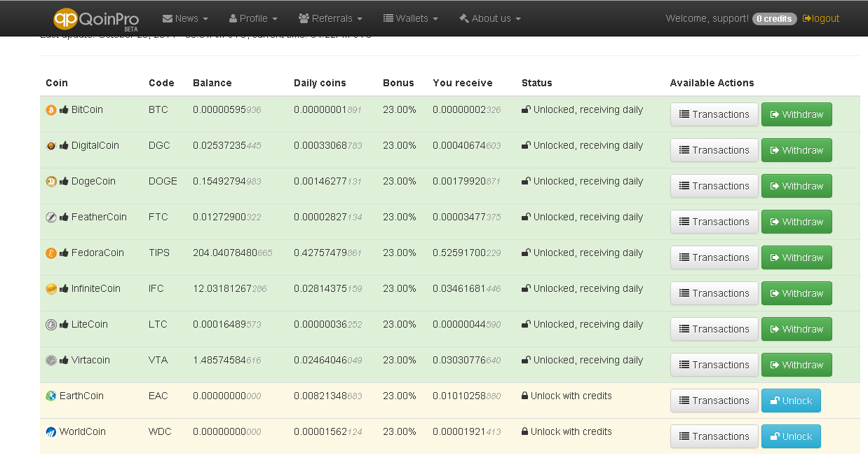Click the unlocked padlock in BitCoin status

coord(526,109)
